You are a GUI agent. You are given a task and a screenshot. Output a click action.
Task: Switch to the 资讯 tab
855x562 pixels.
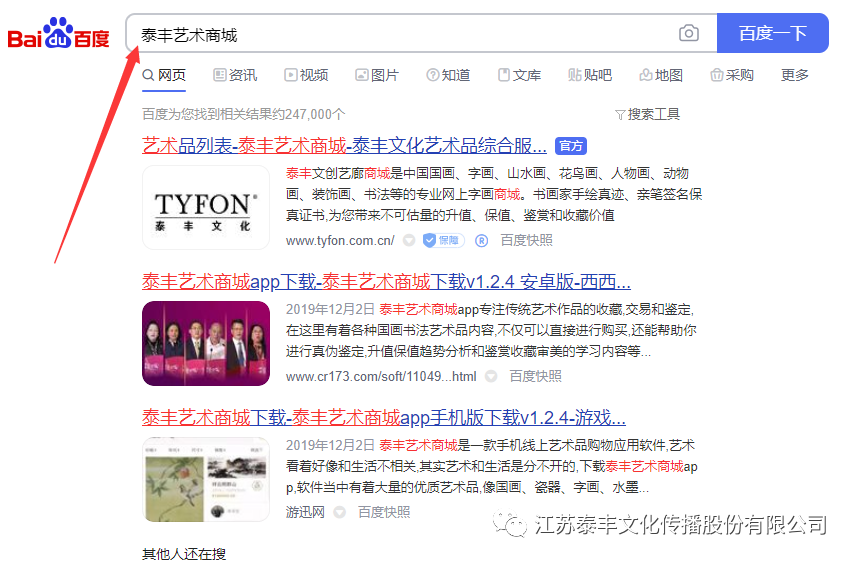[235, 75]
